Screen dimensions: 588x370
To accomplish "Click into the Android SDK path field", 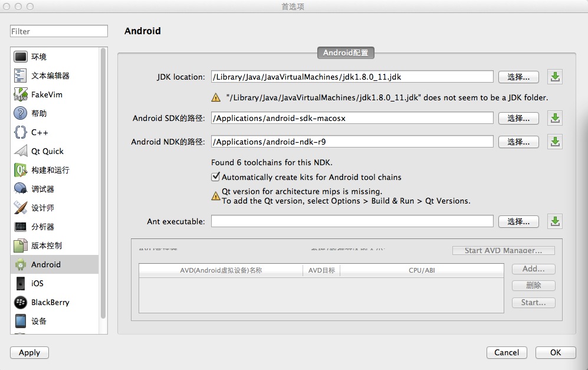I will click(x=352, y=118).
